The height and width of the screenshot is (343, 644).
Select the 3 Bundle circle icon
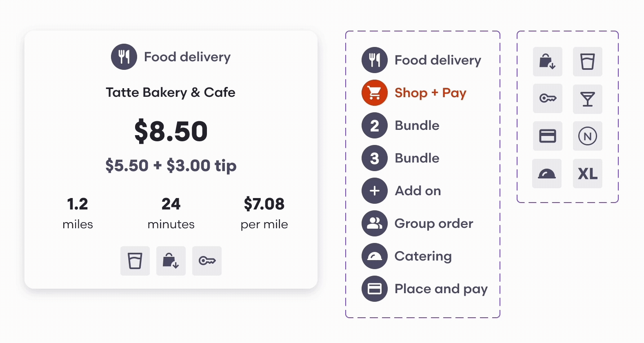(x=374, y=158)
